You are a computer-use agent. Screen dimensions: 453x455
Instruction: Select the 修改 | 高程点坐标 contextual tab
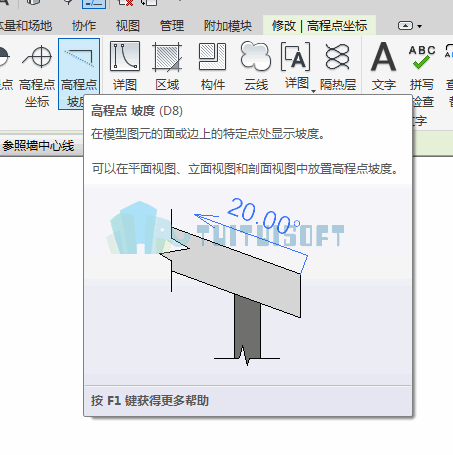click(x=319, y=25)
